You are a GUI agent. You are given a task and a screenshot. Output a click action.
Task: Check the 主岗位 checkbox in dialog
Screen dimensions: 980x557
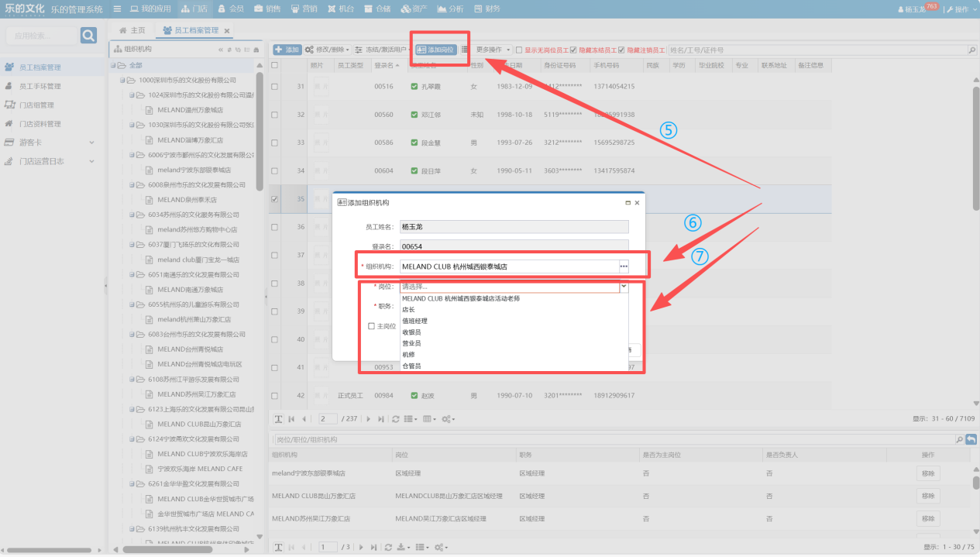372,326
